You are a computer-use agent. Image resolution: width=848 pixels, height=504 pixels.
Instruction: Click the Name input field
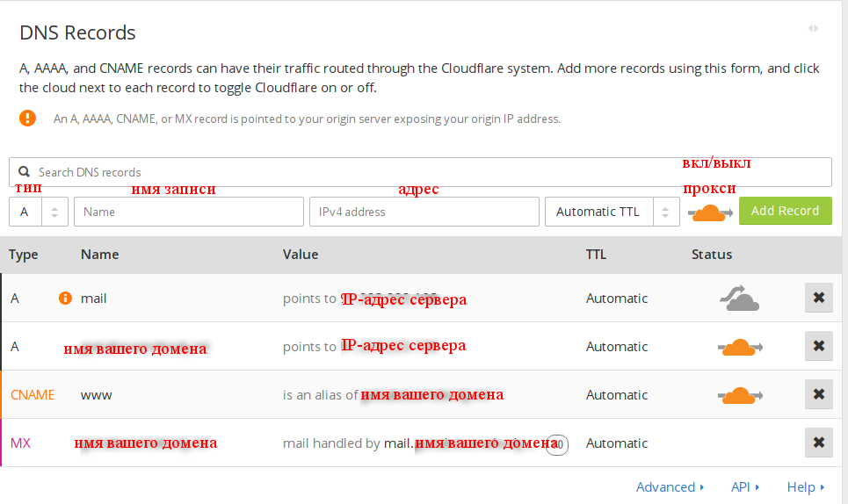coord(189,212)
